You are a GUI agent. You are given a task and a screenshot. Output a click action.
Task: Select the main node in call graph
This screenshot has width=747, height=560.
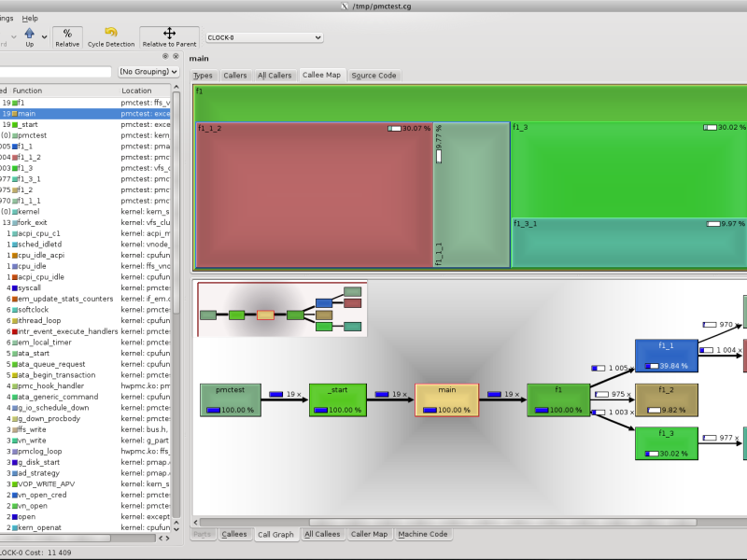[447, 400]
